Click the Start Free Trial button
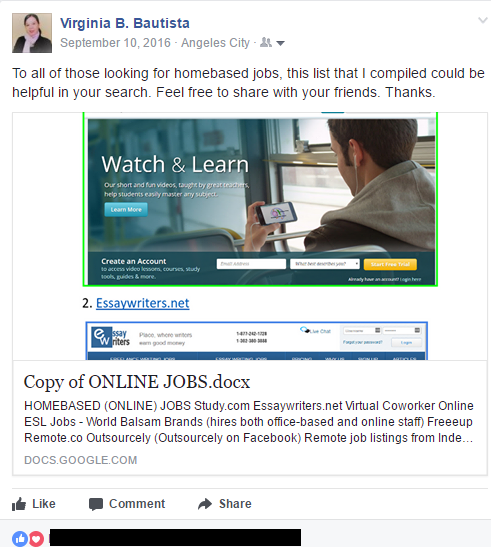 tap(390, 264)
